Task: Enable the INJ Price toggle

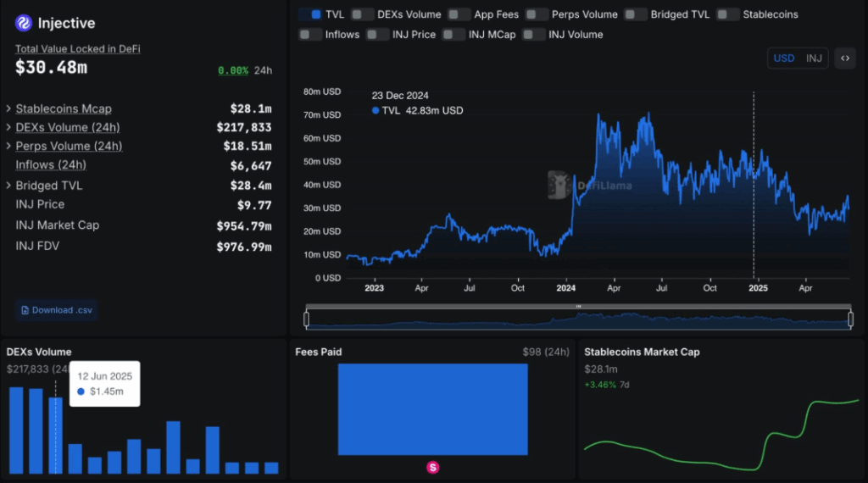Action: [377, 34]
